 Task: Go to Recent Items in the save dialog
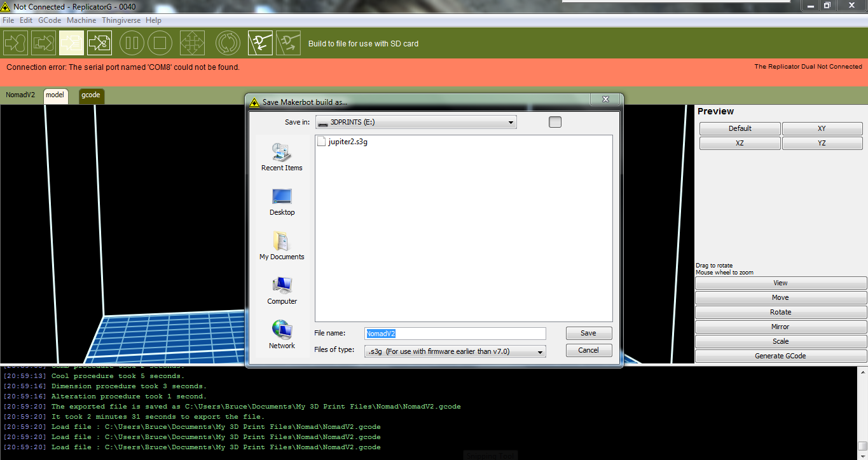282,157
